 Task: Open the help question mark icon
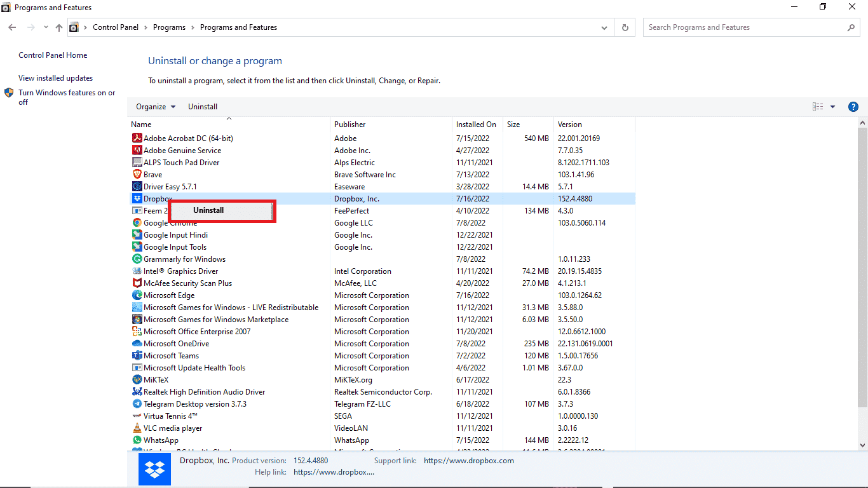coord(853,107)
